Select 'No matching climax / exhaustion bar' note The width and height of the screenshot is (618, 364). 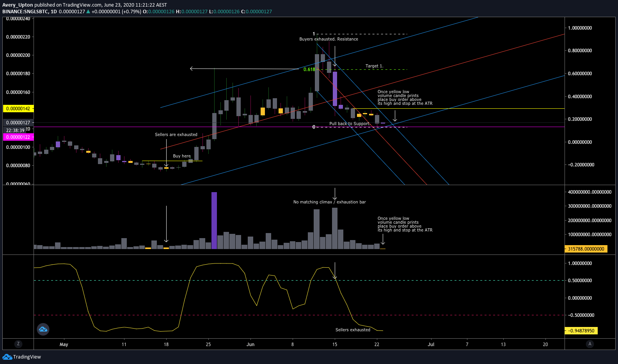[x=330, y=202]
